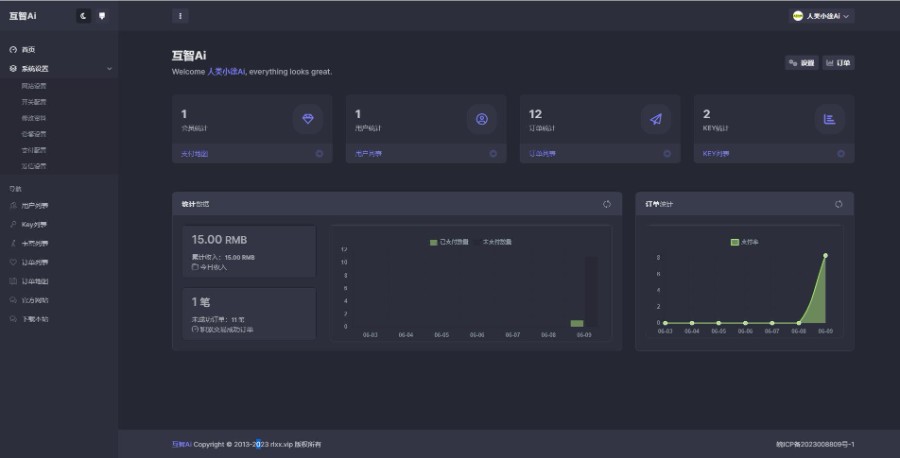
Task: Go to 首页 in the sidebar
Action: click(x=28, y=50)
